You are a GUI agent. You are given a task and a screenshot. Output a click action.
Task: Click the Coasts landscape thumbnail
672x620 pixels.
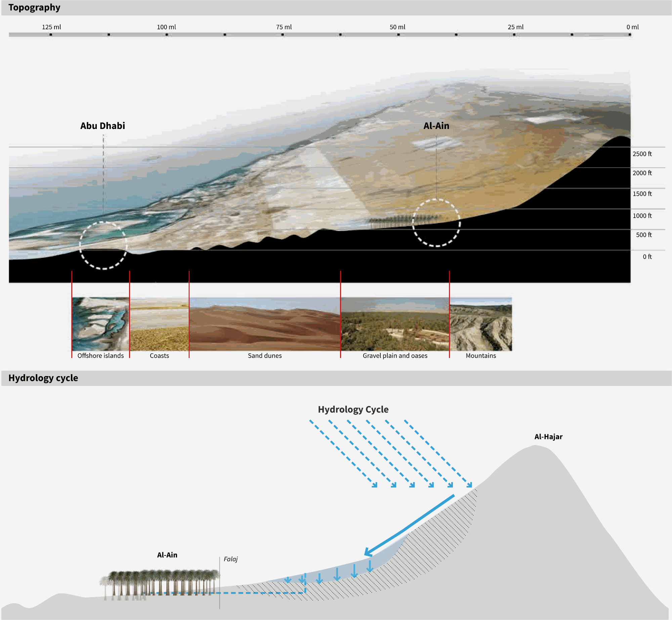[x=159, y=324]
